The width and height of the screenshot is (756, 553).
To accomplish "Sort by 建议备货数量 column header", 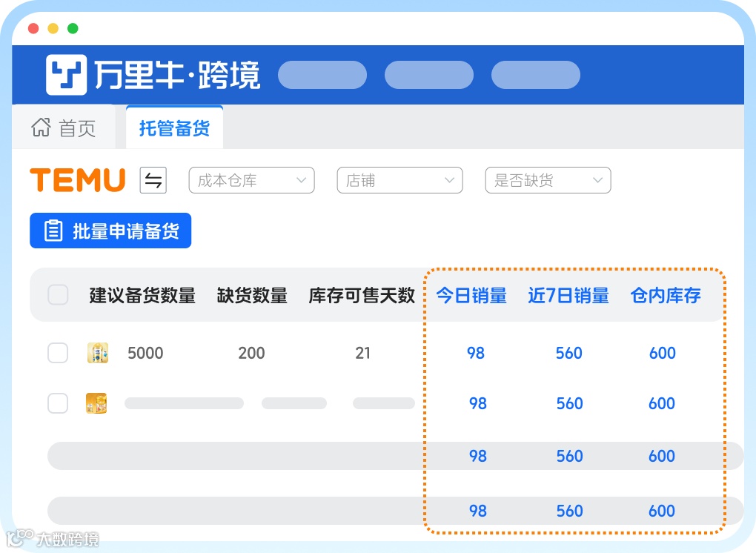I will click(x=142, y=295).
